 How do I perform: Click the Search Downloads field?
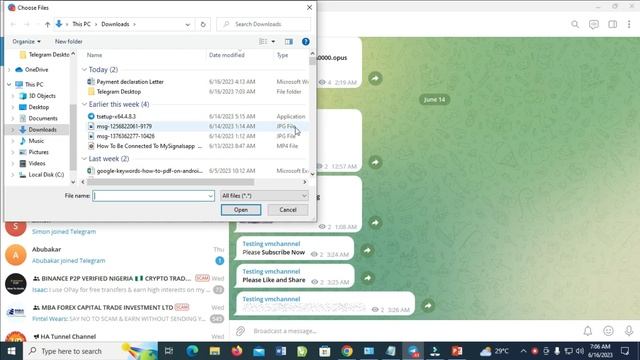click(x=263, y=24)
